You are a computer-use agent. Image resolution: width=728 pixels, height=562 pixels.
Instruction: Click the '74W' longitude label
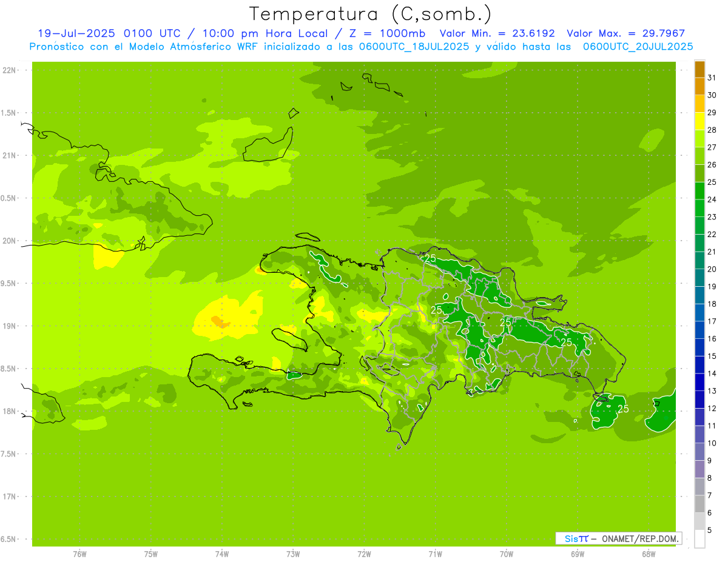point(222,554)
